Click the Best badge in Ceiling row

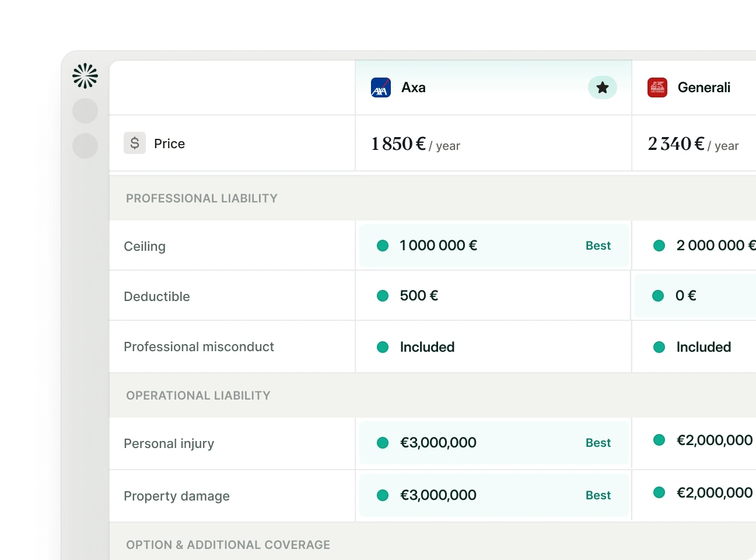[x=598, y=246]
